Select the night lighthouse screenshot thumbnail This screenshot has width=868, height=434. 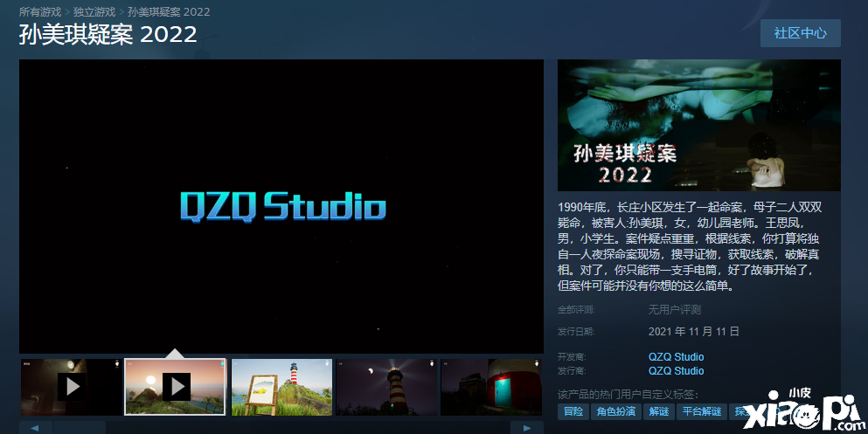pyautogui.click(x=386, y=387)
